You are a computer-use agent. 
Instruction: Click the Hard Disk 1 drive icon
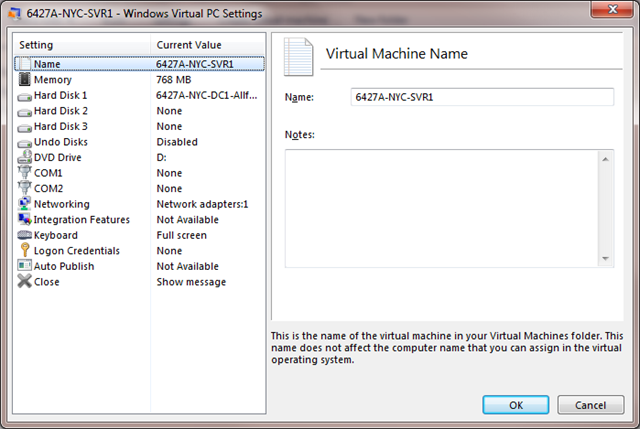[x=24, y=97]
